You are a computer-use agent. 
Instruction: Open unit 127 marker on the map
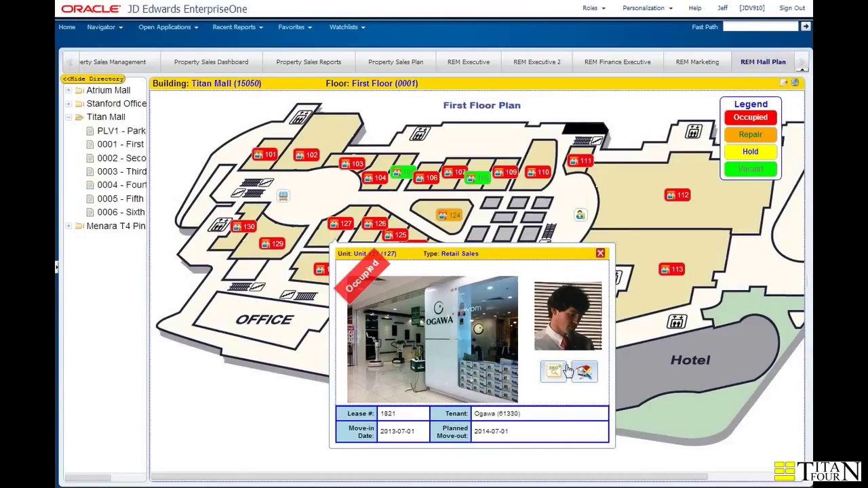(x=340, y=224)
